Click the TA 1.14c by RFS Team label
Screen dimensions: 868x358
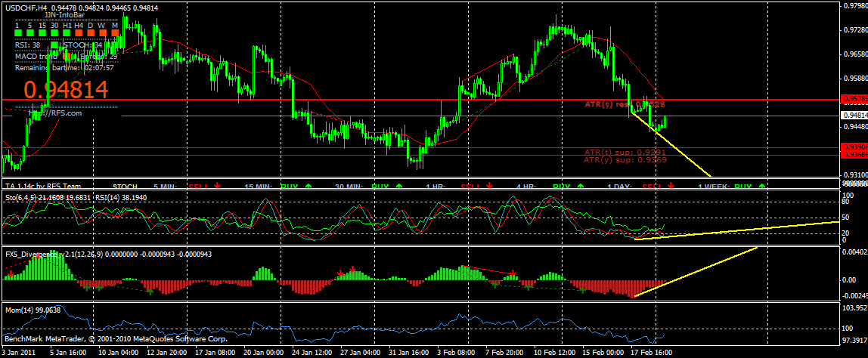click(42, 186)
